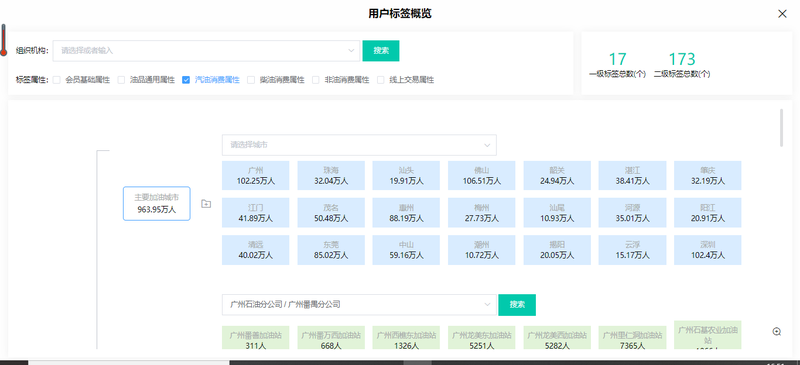Select the 汕头 19.91万人 city tile
The height and width of the screenshot is (365, 800).
(406, 176)
